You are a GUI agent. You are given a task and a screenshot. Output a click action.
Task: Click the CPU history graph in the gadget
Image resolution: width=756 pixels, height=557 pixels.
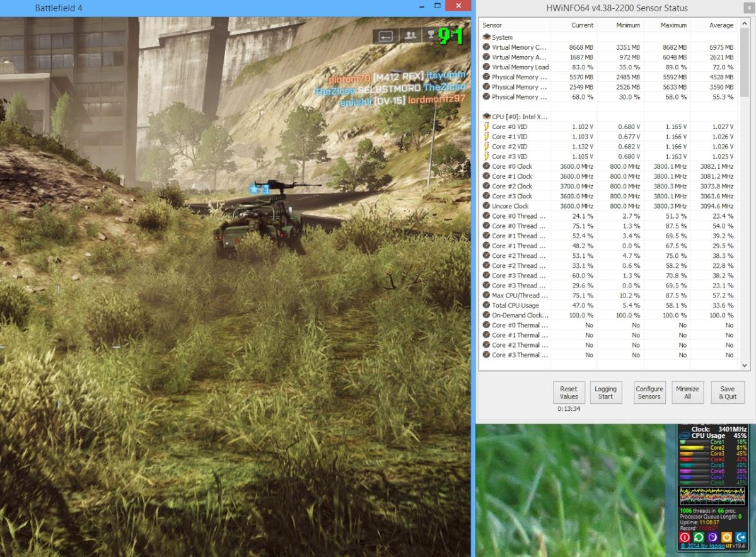pos(712,496)
